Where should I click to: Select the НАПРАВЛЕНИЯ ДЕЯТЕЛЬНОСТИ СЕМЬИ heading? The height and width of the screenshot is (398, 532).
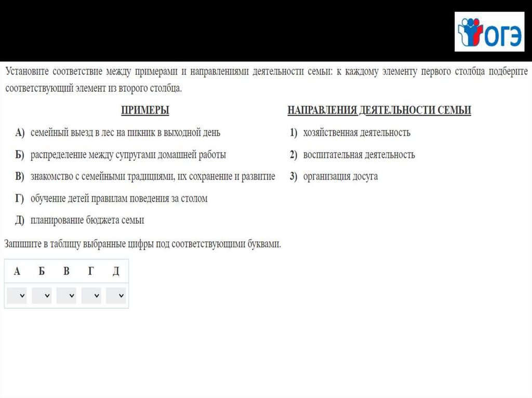[379, 110]
